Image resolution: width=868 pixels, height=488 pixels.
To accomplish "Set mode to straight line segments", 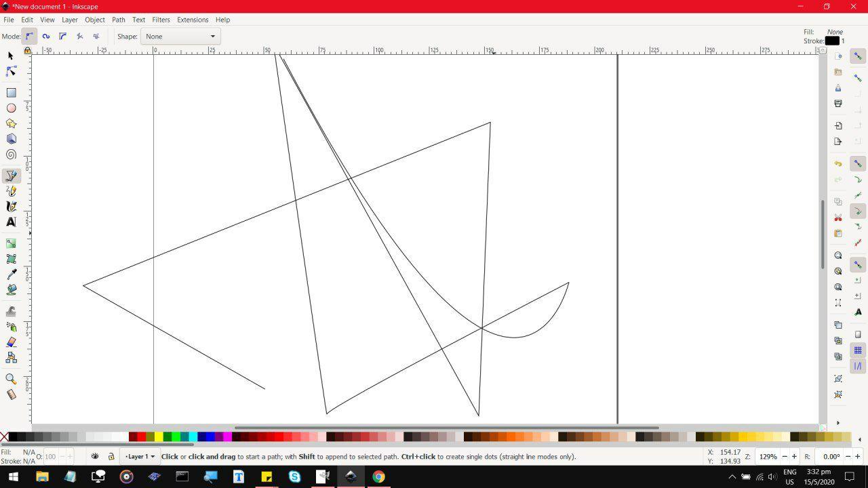I will tap(79, 37).
